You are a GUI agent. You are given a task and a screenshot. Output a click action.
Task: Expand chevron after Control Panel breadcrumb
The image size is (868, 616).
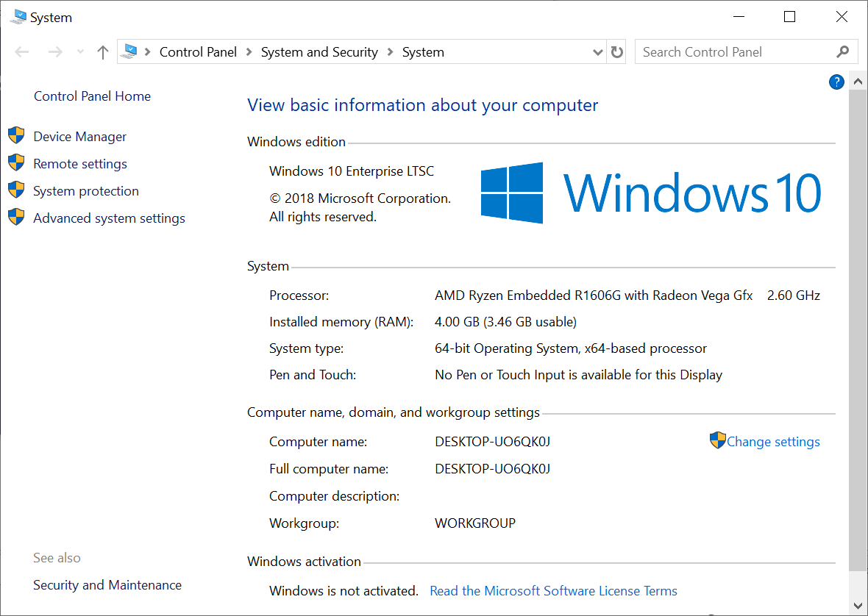[249, 52]
